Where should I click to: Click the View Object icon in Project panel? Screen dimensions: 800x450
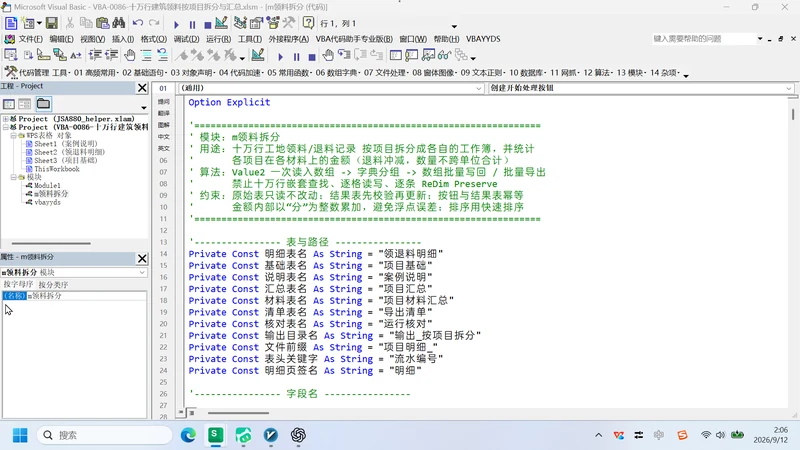point(24,104)
